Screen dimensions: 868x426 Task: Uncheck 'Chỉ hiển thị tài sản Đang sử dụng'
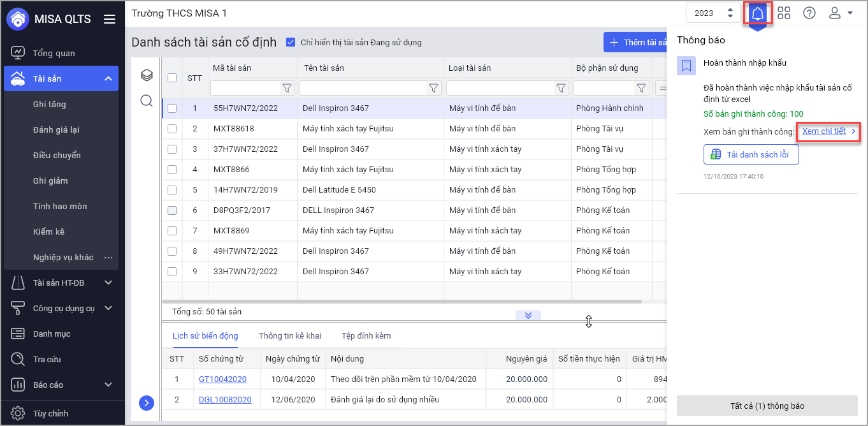pyautogui.click(x=291, y=43)
